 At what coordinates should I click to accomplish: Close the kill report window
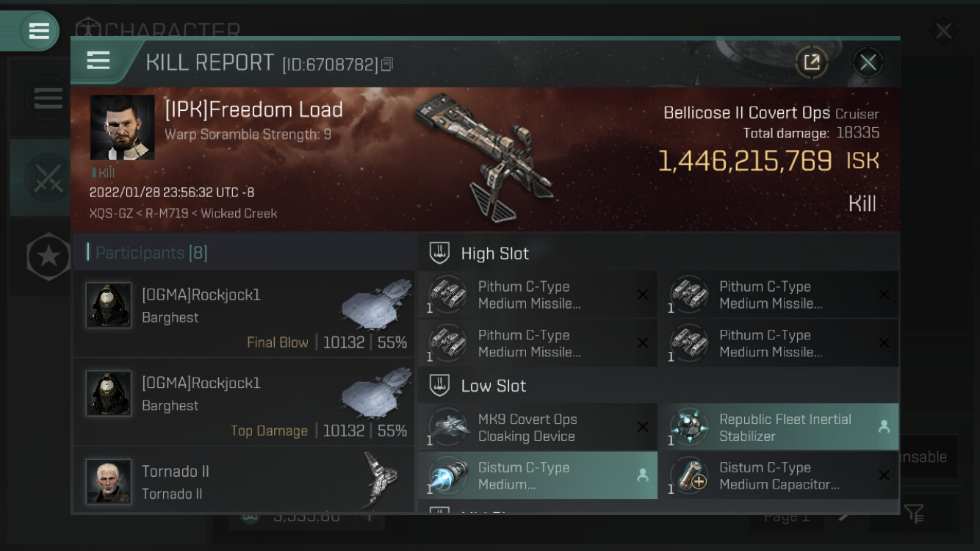(x=868, y=62)
